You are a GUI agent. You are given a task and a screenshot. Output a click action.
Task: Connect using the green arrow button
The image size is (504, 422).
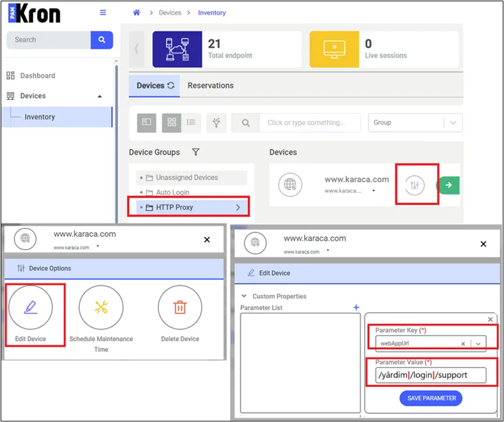[448, 185]
